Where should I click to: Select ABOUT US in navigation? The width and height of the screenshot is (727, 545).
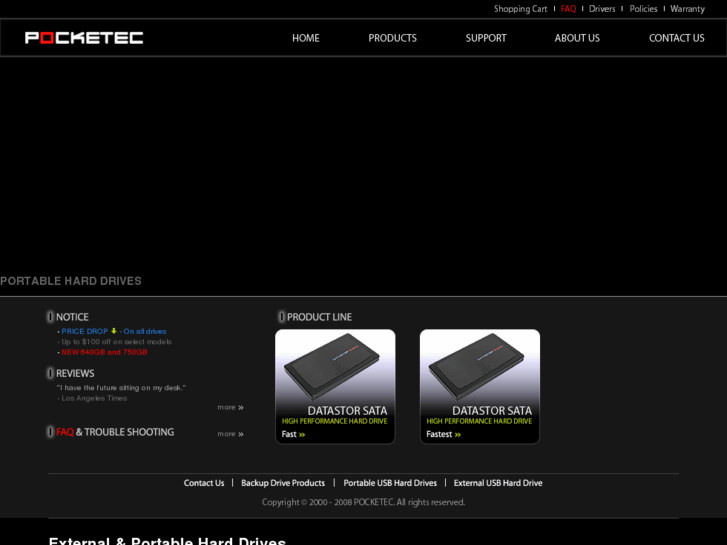(x=577, y=38)
